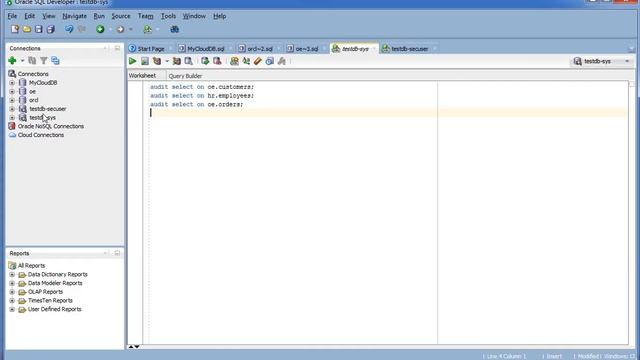The width and height of the screenshot is (640, 360).
Task: Expand the Data Modeler Reports folder
Action: point(12,283)
